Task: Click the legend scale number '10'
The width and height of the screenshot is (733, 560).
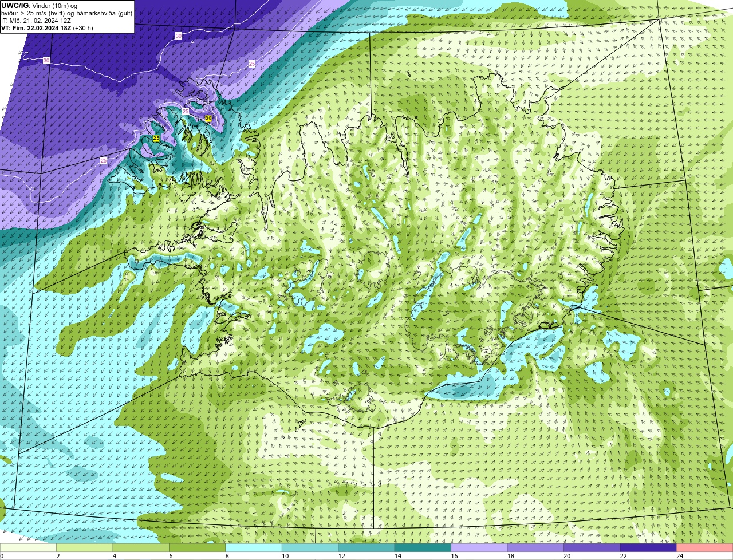Action: 285,556
